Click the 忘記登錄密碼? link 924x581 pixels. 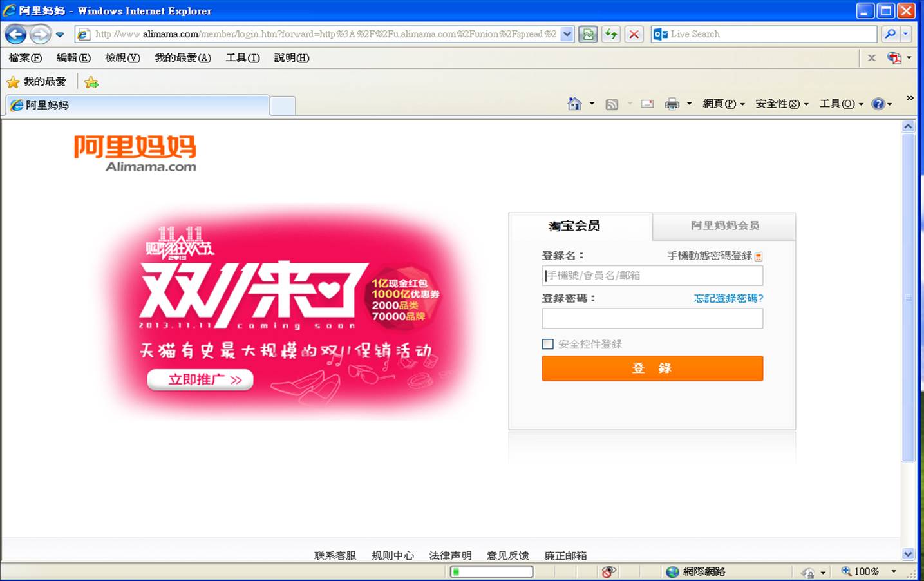tap(728, 298)
